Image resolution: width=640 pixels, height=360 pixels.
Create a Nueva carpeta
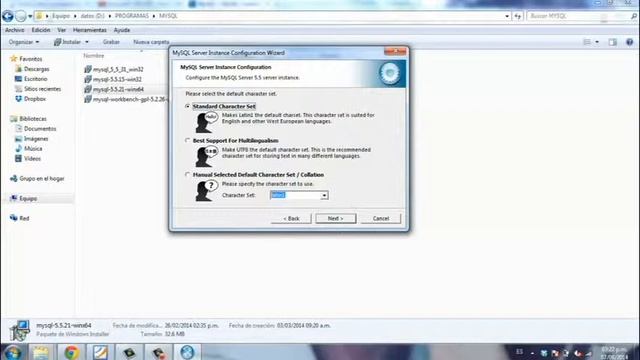click(x=151, y=42)
